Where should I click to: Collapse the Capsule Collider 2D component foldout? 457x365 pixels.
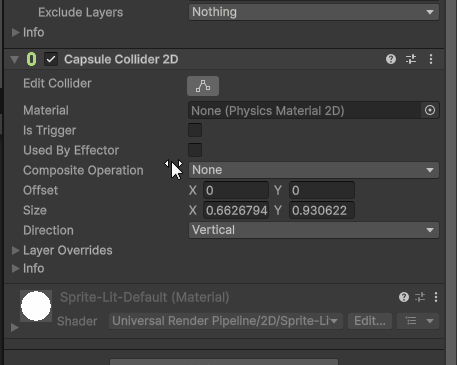pyautogui.click(x=15, y=60)
